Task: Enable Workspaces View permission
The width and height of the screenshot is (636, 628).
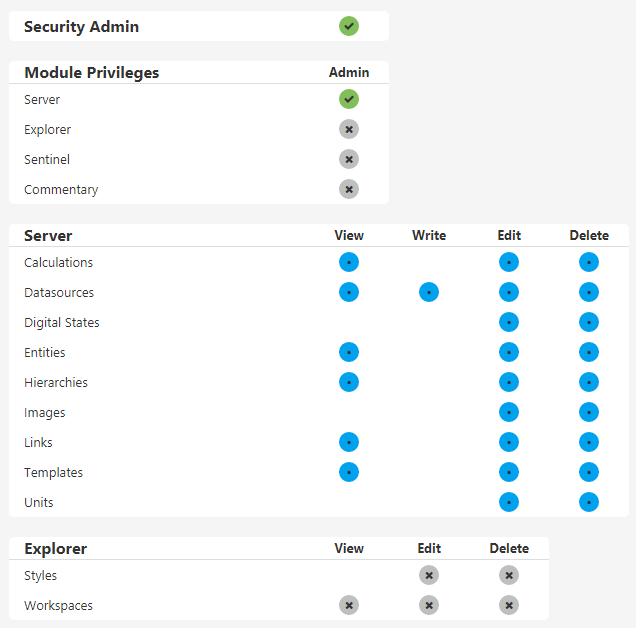Action: pyautogui.click(x=348, y=605)
